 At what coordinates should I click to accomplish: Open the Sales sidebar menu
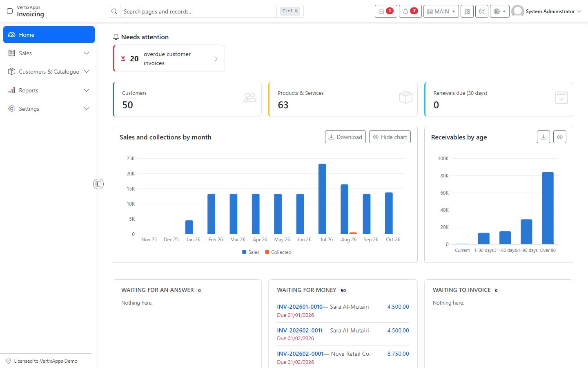[49, 53]
